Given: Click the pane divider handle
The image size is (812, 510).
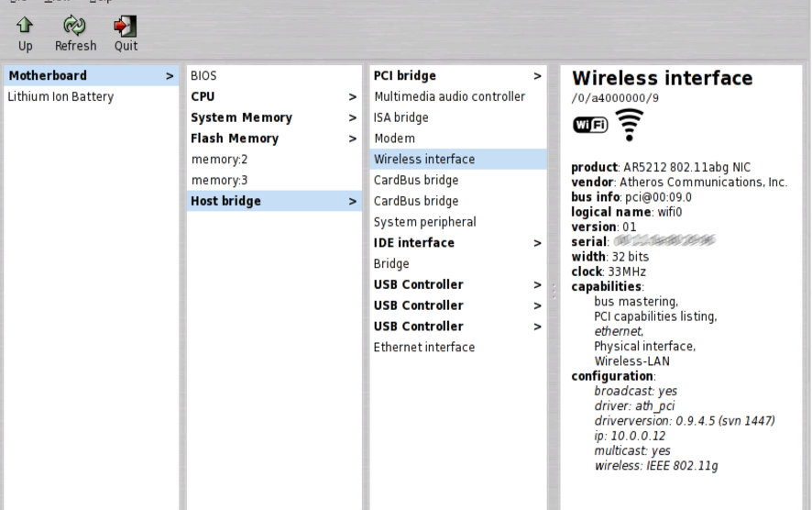Looking at the screenshot, I should (x=554, y=291).
